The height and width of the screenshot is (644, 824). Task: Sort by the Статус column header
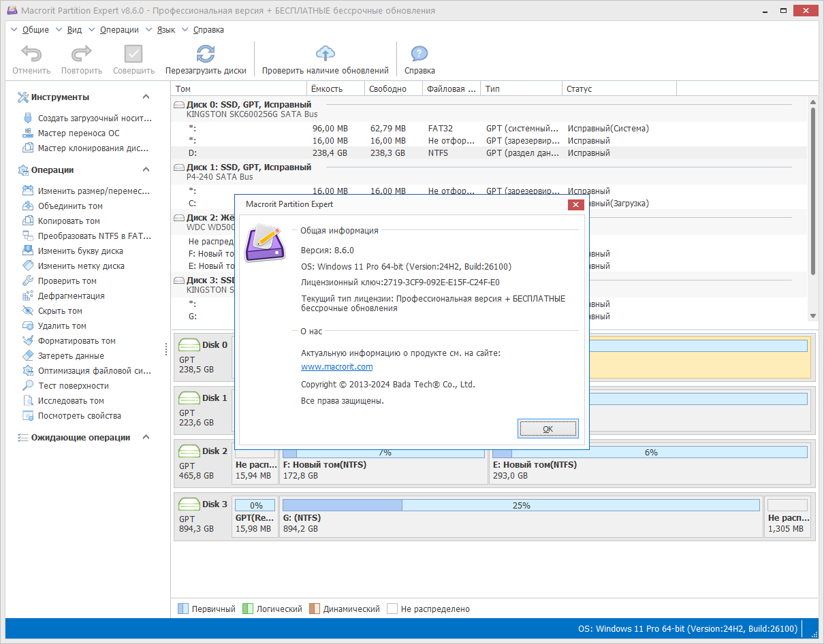620,88
